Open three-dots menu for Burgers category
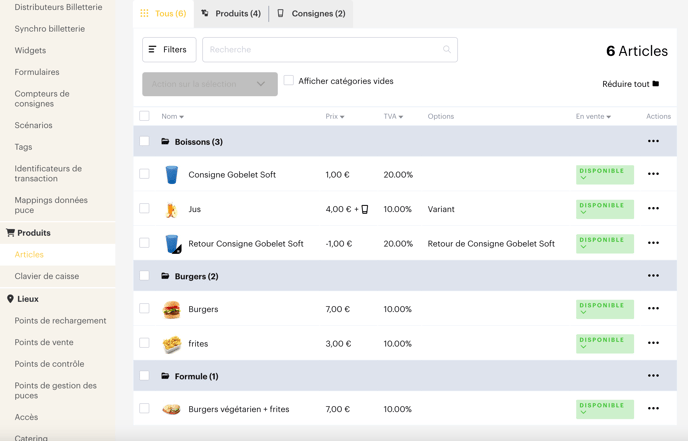Viewport: 688px width, 441px height. (653, 276)
